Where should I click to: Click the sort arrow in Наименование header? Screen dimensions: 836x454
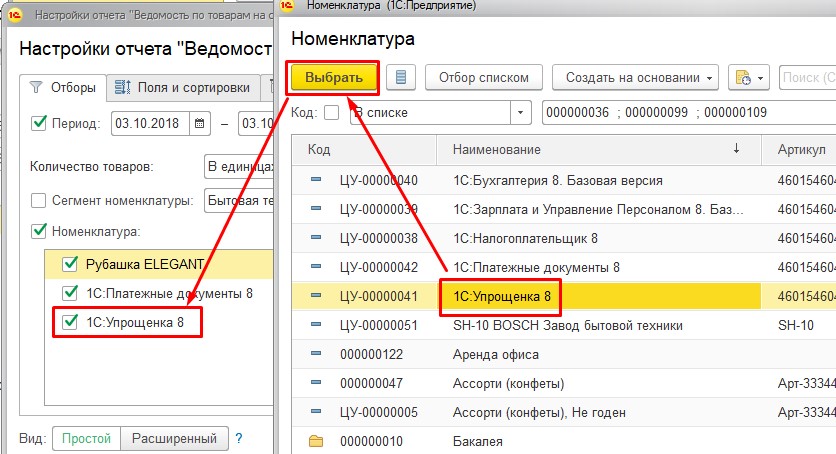(736, 149)
